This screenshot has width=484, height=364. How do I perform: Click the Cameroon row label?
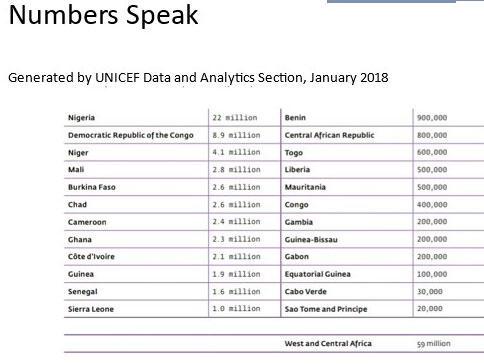(x=87, y=222)
